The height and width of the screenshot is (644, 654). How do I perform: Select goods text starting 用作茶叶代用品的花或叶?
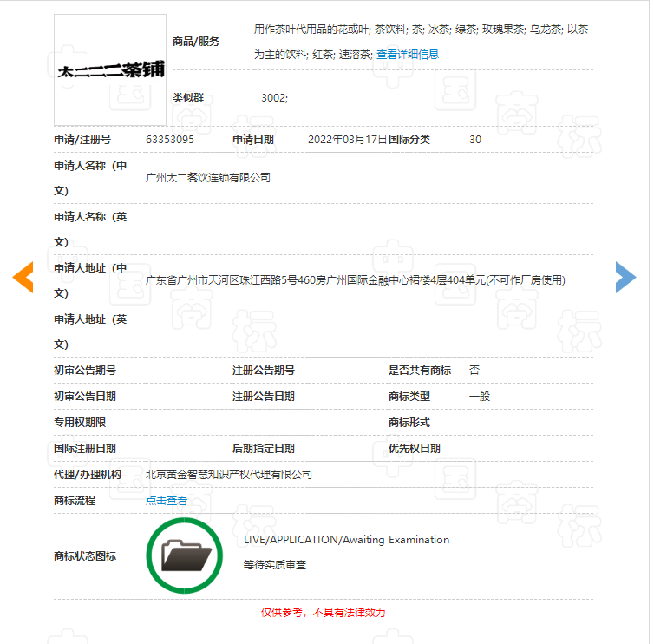(x=421, y=42)
